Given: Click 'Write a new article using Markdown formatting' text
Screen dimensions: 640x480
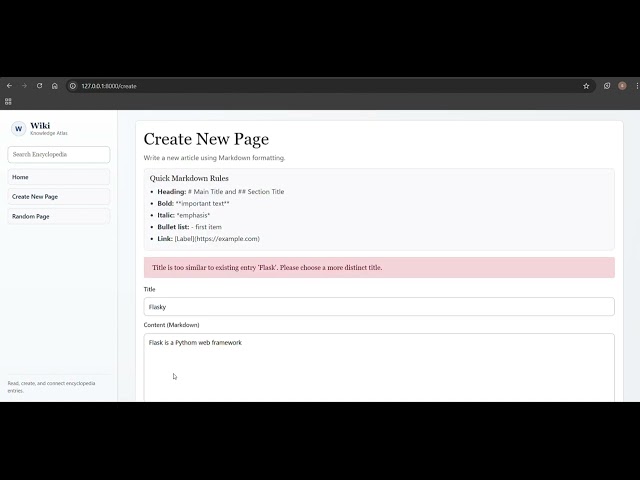Looking at the screenshot, I should point(214,158).
